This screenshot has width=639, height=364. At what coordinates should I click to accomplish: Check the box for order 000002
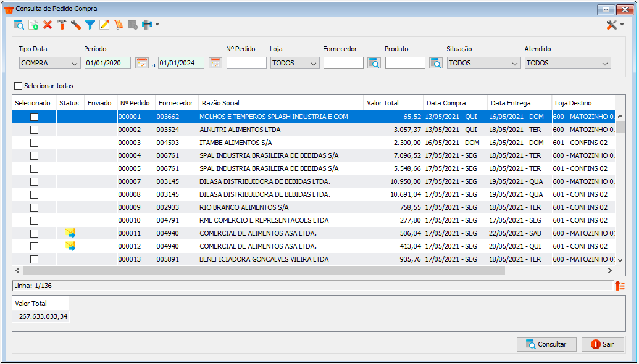point(34,130)
